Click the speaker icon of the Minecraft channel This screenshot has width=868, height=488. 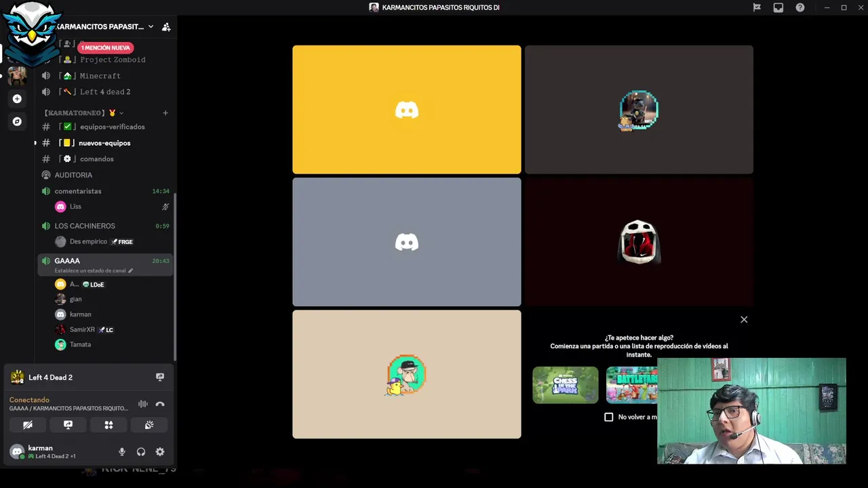click(x=46, y=76)
